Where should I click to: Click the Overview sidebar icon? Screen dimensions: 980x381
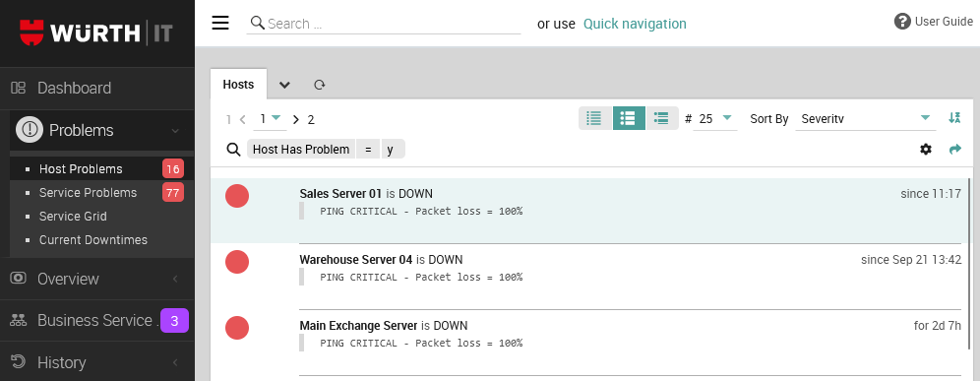[x=18, y=279]
